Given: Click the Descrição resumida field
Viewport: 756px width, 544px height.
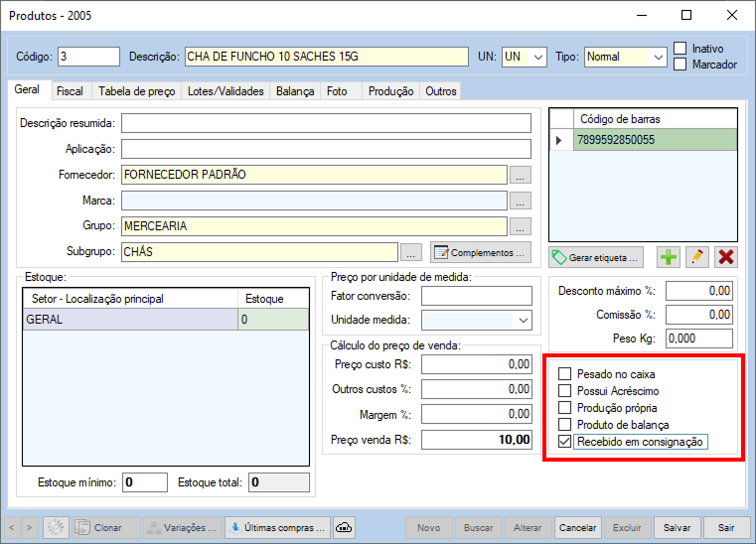Looking at the screenshot, I should tap(326, 123).
